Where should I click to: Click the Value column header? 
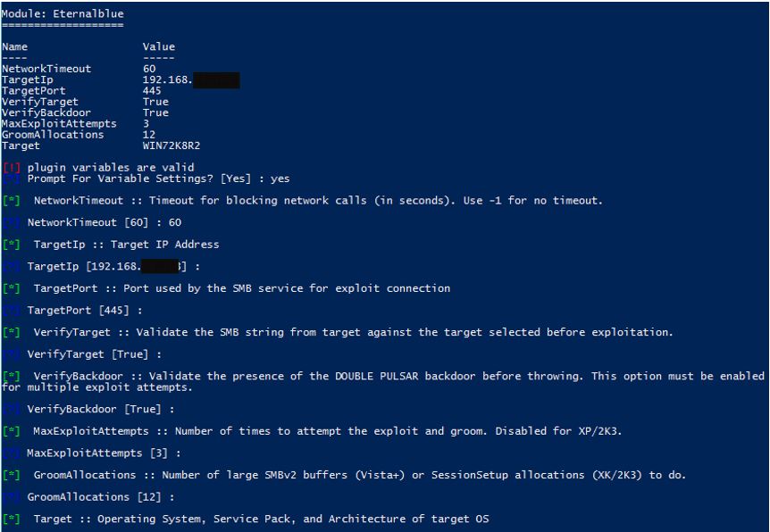[159, 46]
